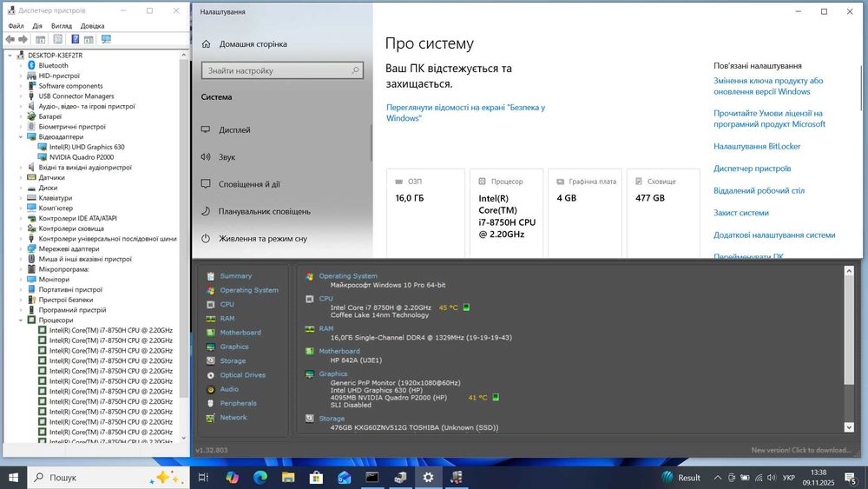Open Task View on the taskbar
This screenshot has height=489, width=868.
tap(203, 478)
